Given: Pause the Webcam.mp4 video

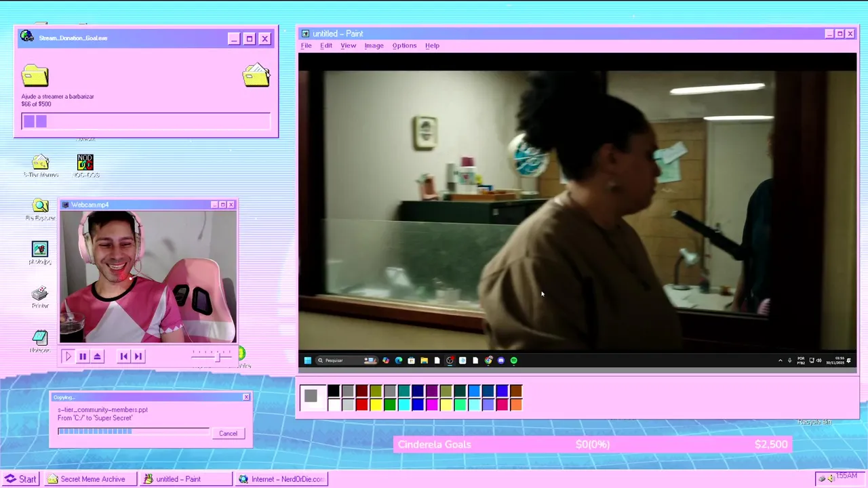Looking at the screenshot, I should click(x=83, y=356).
